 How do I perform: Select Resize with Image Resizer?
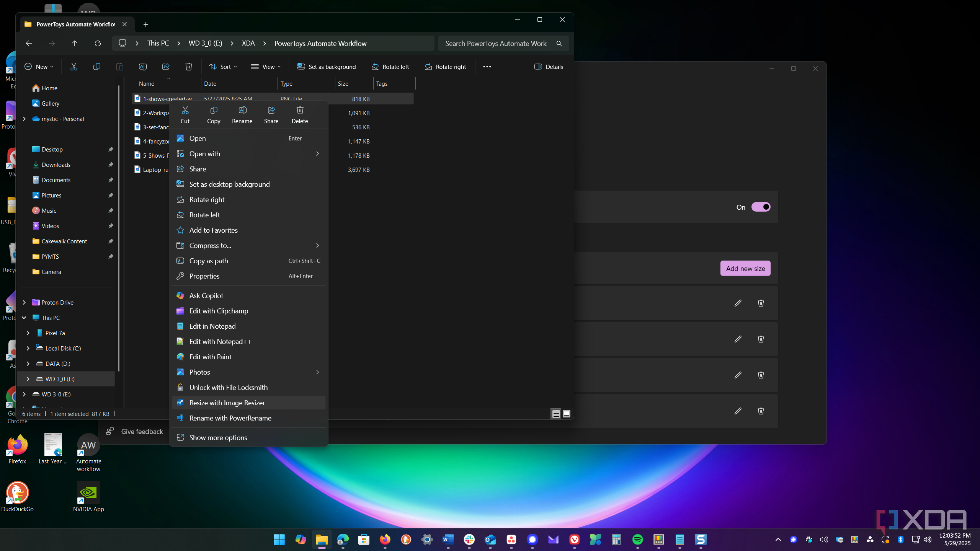(248, 403)
